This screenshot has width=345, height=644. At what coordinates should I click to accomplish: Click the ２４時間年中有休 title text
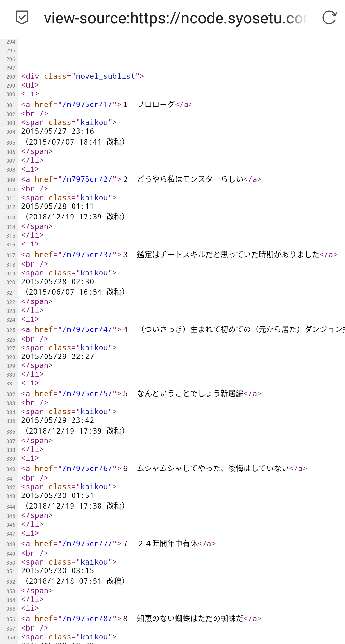[x=167, y=544]
